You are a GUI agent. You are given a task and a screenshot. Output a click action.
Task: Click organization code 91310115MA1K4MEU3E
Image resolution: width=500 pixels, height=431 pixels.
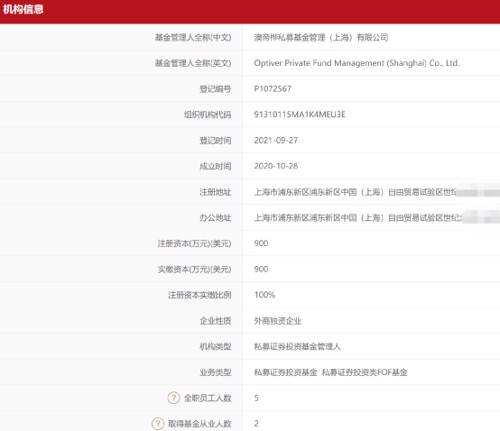click(300, 114)
